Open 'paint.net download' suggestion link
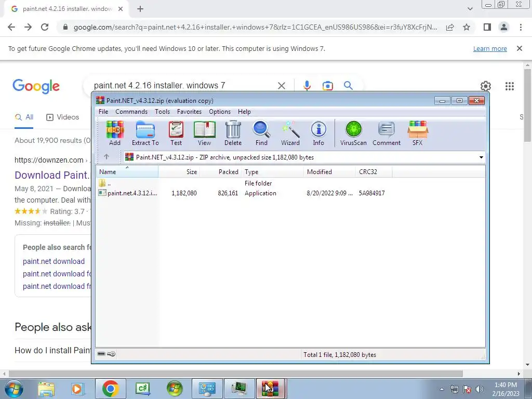The width and height of the screenshot is (532, 399). (x=54, y=261)
